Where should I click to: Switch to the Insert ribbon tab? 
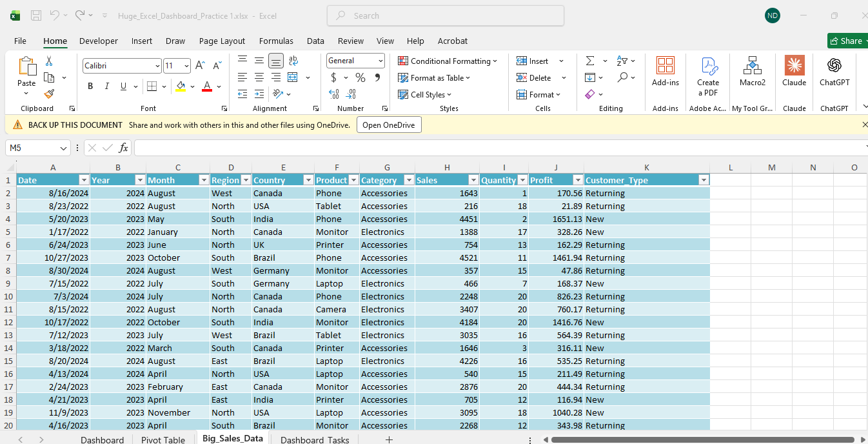point(142,41)
